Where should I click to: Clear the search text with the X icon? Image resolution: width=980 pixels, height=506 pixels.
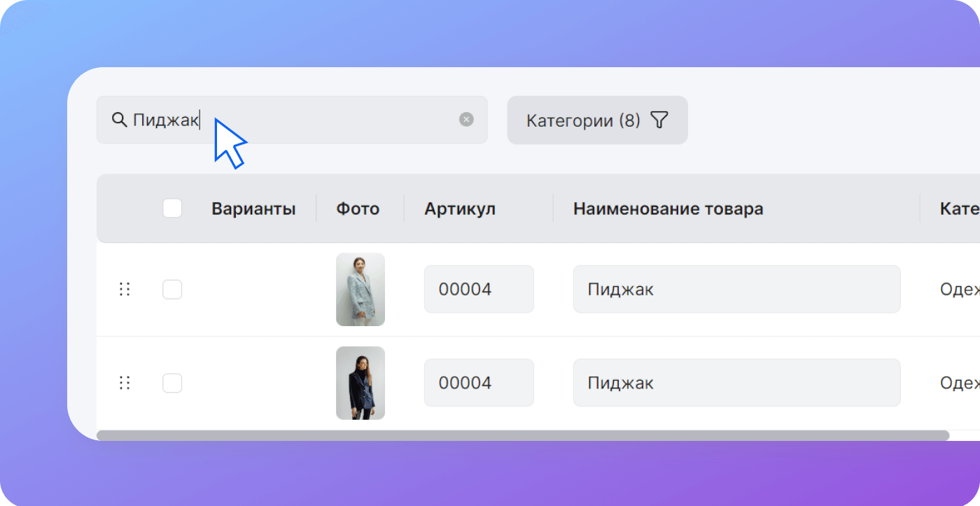click(466, 120)
